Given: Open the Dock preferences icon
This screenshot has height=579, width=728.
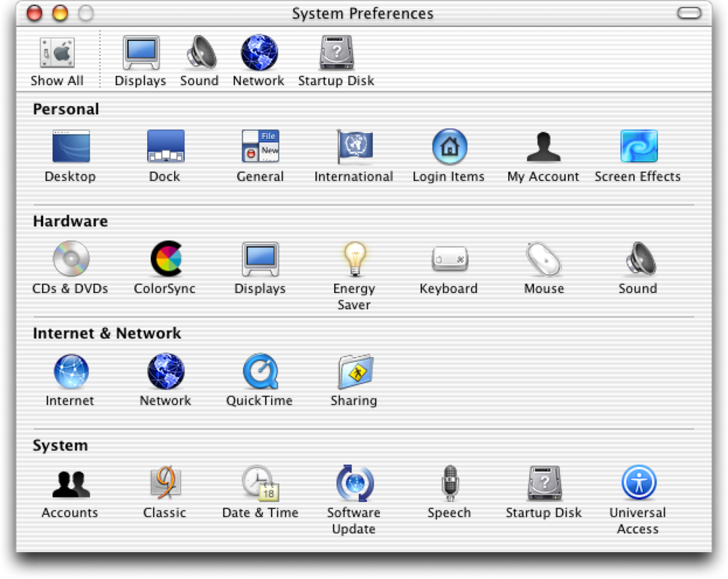Looking at the screenshot, I should tap(166, 146).
